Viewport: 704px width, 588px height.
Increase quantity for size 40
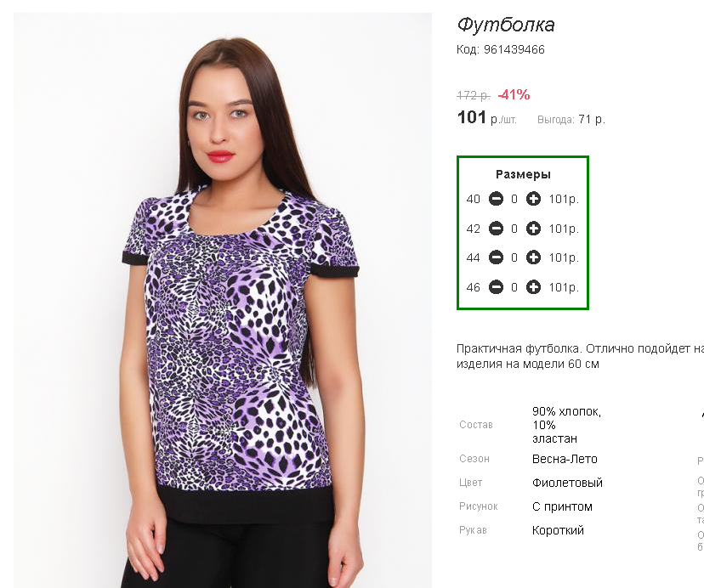tap(533, 199)
